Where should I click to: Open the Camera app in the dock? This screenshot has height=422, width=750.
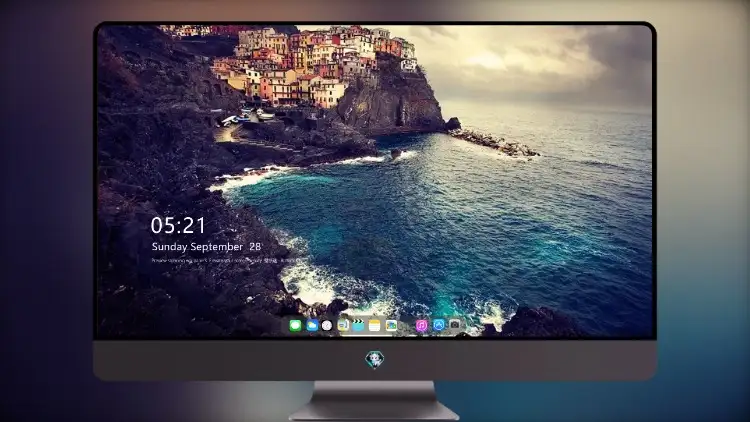(x=455, y=324)
